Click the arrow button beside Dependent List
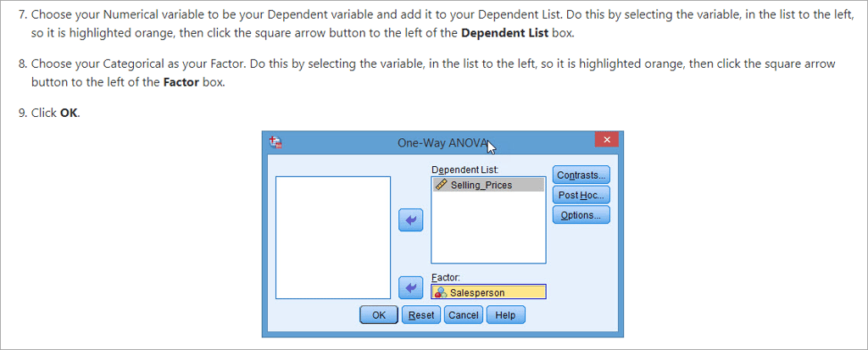 (x=410, y=220)
